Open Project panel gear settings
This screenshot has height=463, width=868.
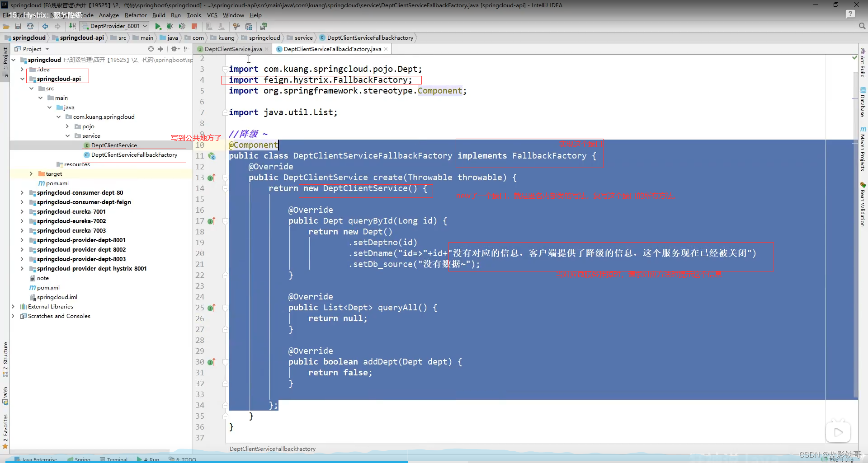click(x=175, y=49)
